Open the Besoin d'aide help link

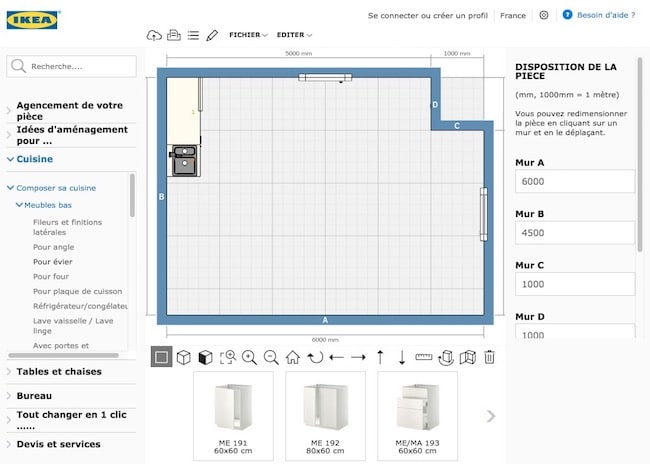point(605,16)
